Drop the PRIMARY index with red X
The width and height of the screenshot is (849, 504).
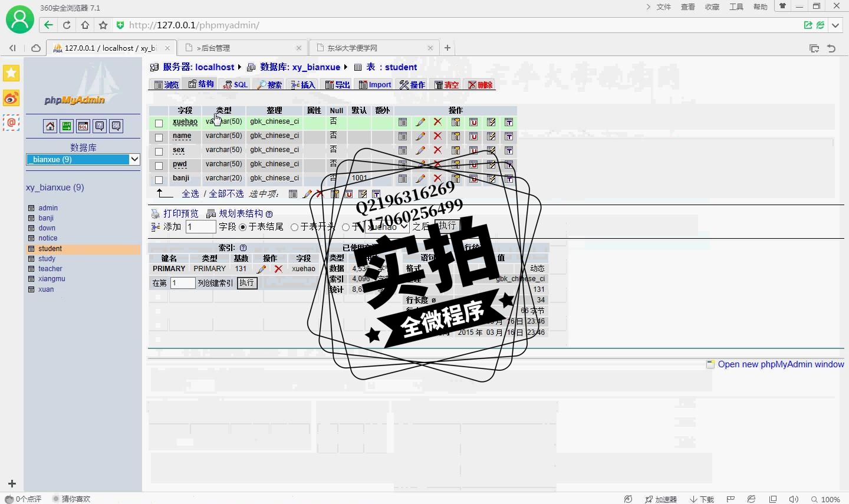[x=278, y=269]
